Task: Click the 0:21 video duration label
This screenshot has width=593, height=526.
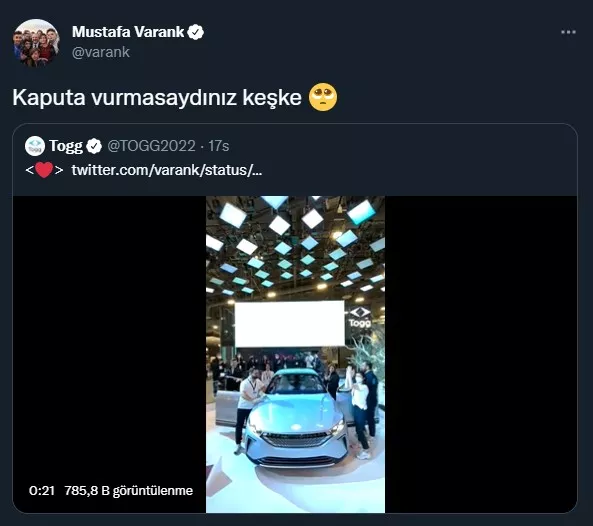Action: pos(42,491)
